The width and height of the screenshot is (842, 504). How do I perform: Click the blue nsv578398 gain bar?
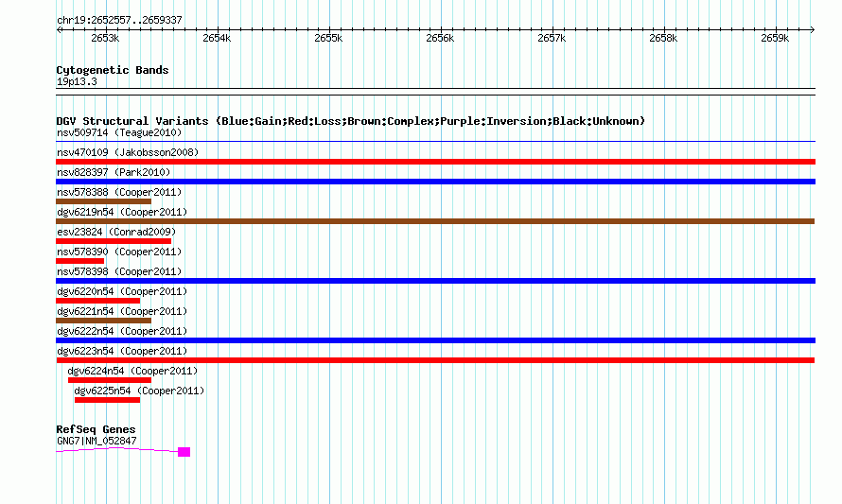click(435, 281)
